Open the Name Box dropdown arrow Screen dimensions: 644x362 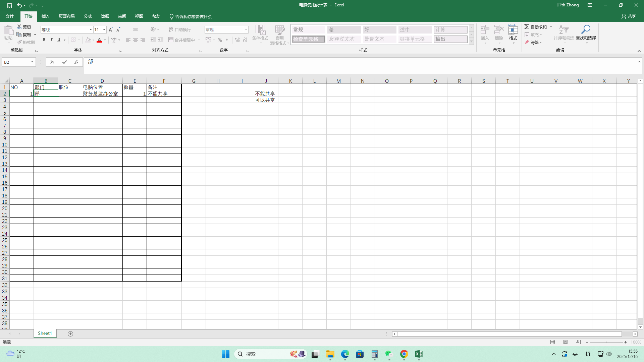coord(32,62)
